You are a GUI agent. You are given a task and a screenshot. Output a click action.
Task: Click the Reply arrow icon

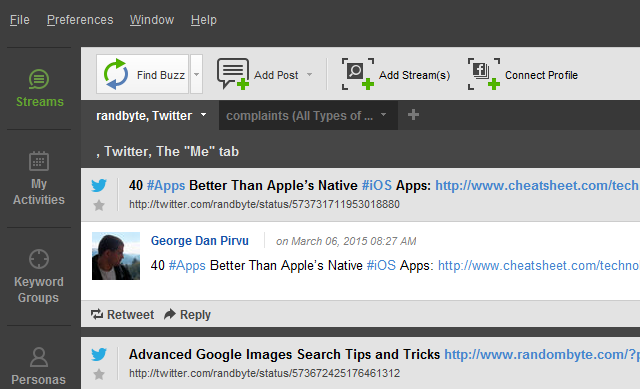(170, 314)
